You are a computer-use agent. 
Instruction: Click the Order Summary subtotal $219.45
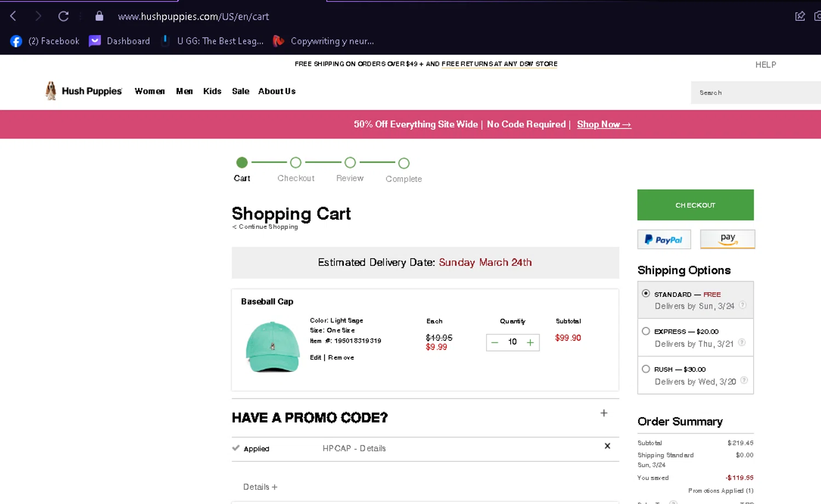tap(741, 443)
